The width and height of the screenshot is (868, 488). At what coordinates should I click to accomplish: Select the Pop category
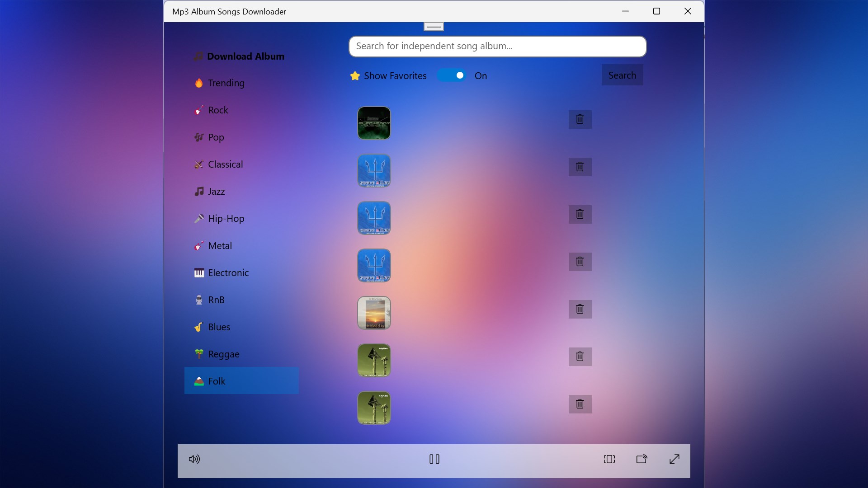[x=216, y=137]
